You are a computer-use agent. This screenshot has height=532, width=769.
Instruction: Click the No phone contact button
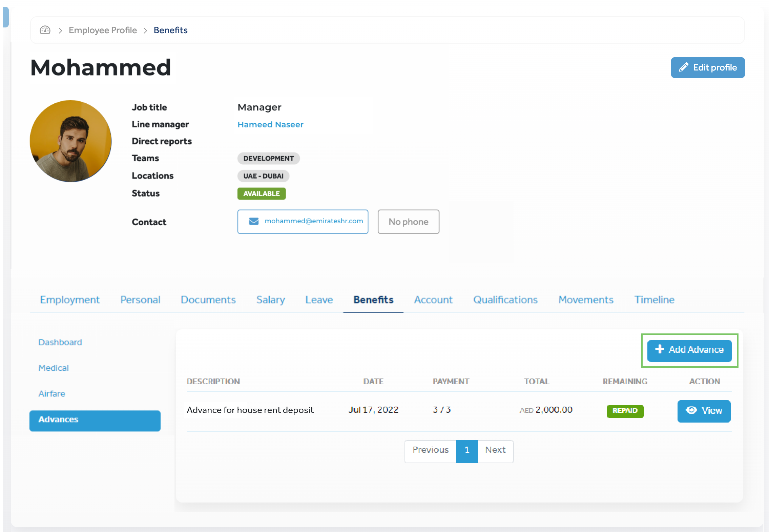click(408, 222)
